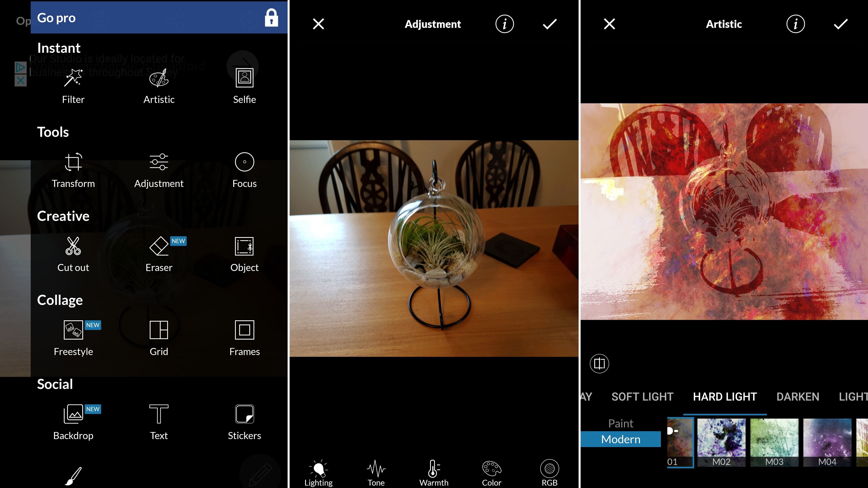The height and width of the screenshot is (488, 868).
Task: Select the Adjustment tool
Action: [159, 170]
